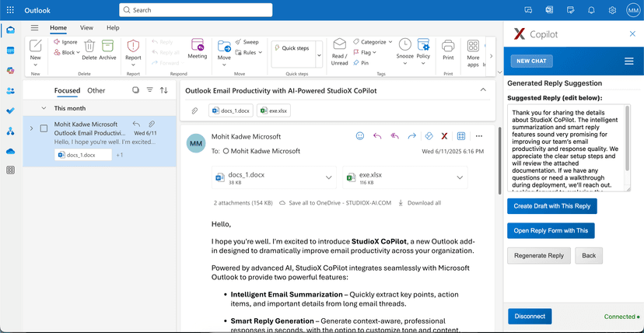Open the Categorize dropdown
The height and width of the screenshot is (333, 644).
click(390, 42)
